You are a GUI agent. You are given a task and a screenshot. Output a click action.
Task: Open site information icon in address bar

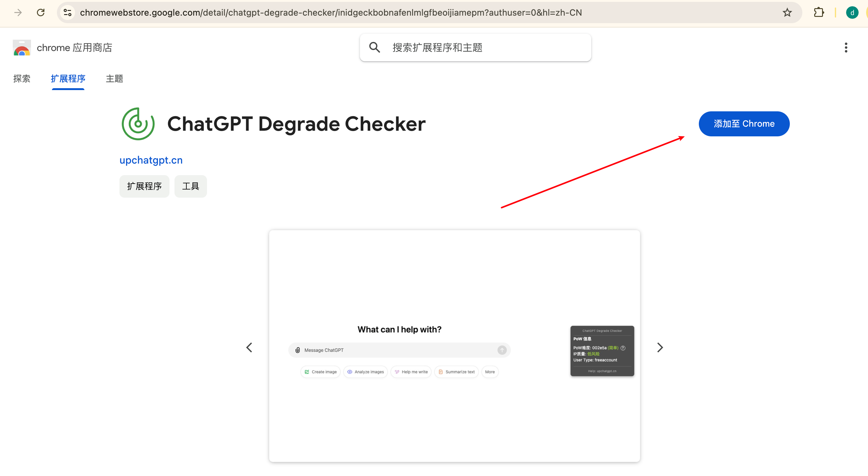coord(68,13)
